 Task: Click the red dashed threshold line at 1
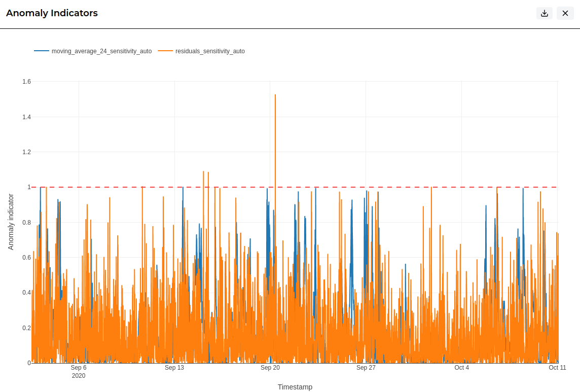click(295, 187)
